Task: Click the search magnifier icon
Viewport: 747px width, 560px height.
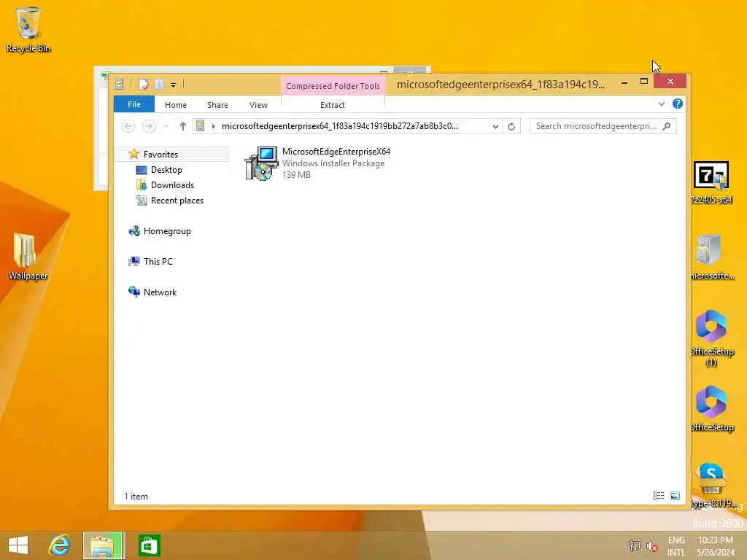Action: [x=667, y=125]
